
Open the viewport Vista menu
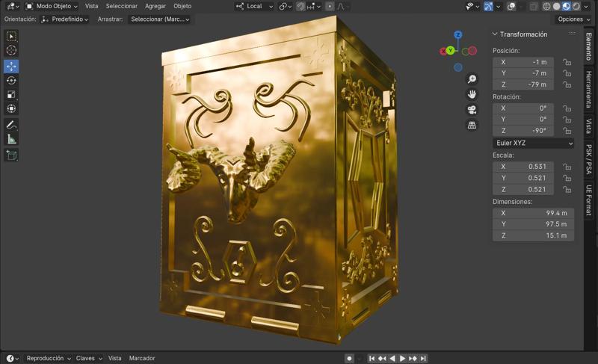coord(91,6)
